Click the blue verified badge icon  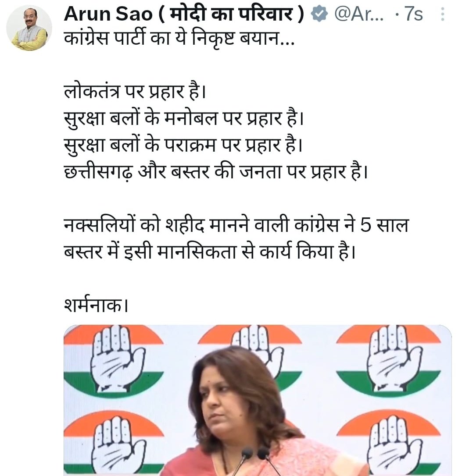[319, 14]
